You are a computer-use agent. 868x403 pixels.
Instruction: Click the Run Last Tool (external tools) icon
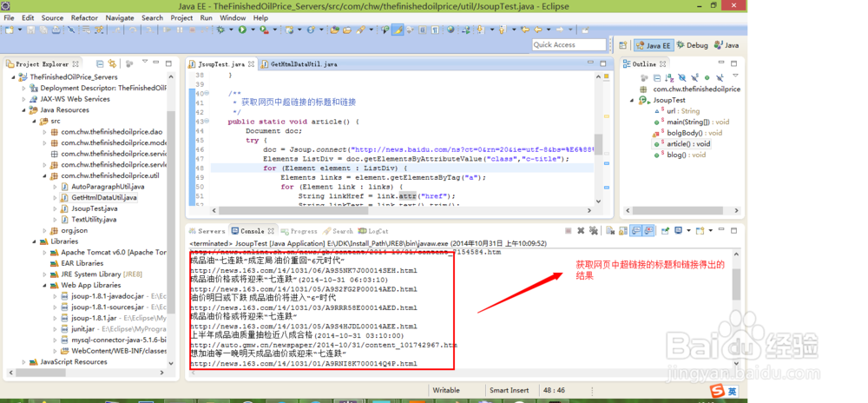click(x=264, y=30)
